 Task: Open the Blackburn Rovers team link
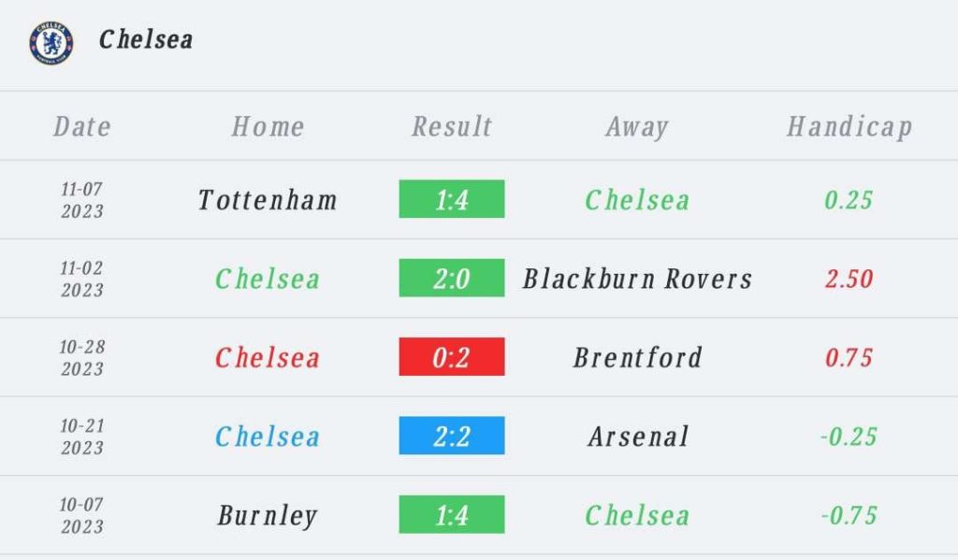coord(637,279)
